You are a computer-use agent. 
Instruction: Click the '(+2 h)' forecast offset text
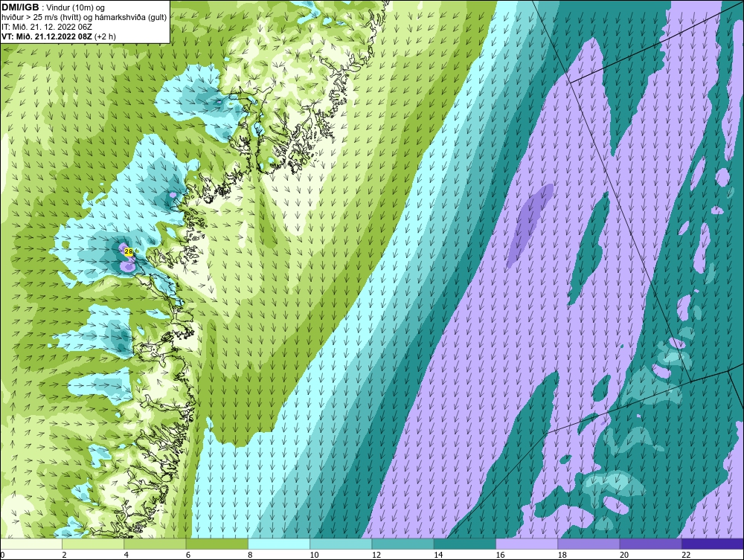click(x=106, y=36)
